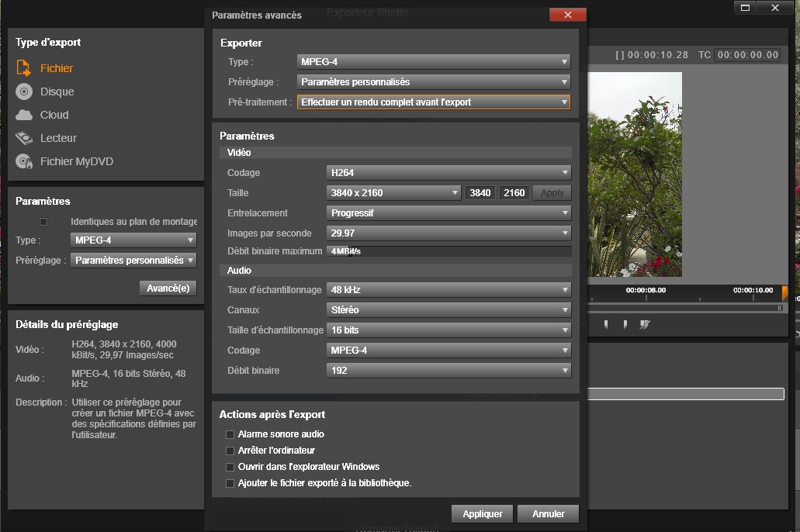Screen dimensions: 800x532
Task: Enable Ouvrir dans l'explorateur Windows
Action: (x=230, y=467)
